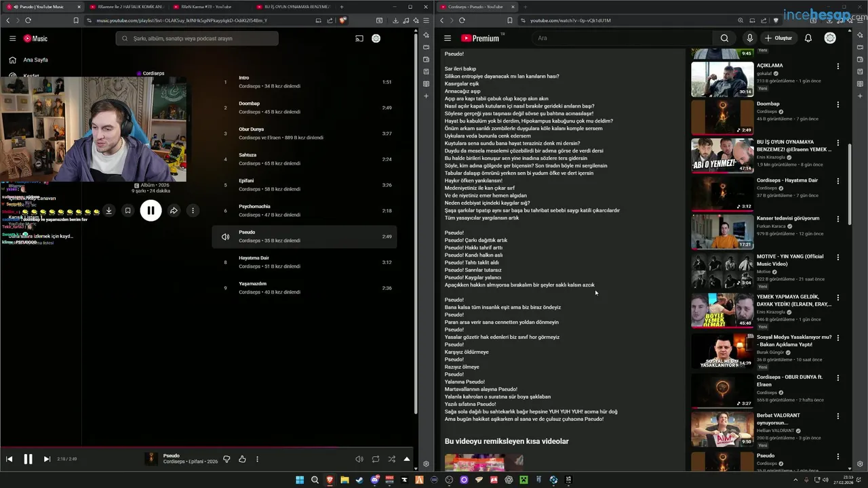Open the AÇIKLAMA video thumbnail
868x488 pixels.
pyautogui.click(x=722, y=79)
